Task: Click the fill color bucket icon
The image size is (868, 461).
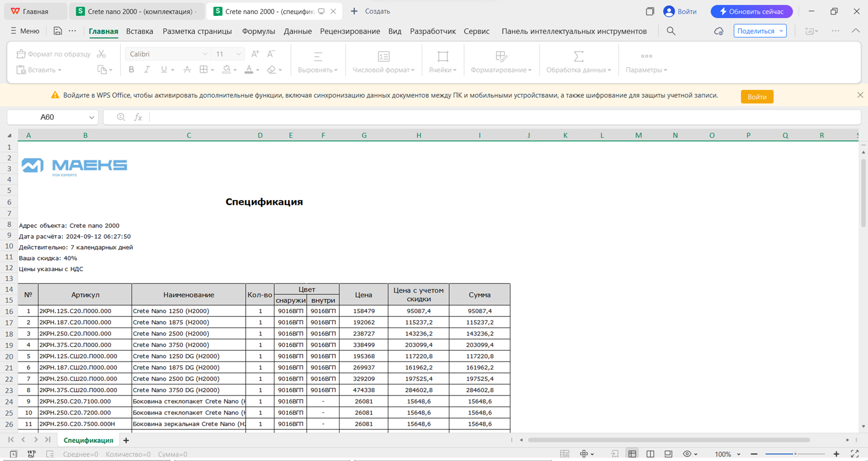Action: 226,69
